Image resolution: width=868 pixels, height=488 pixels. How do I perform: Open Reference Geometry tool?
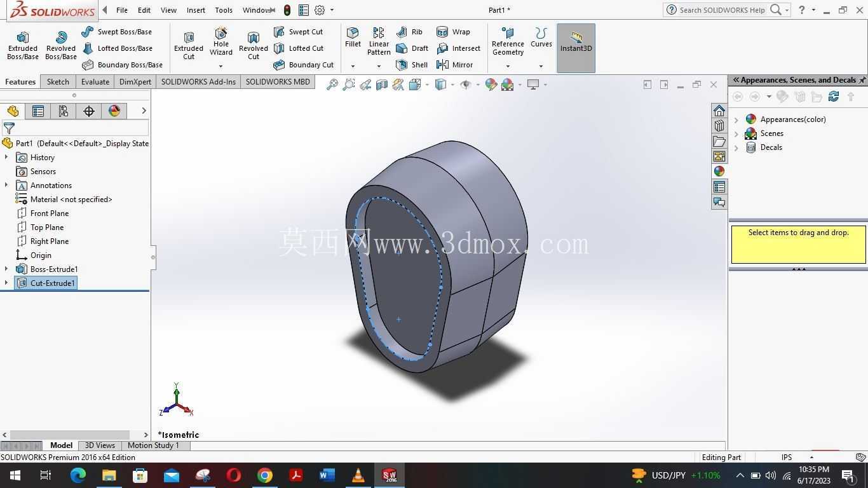click(x=508, y=42)
